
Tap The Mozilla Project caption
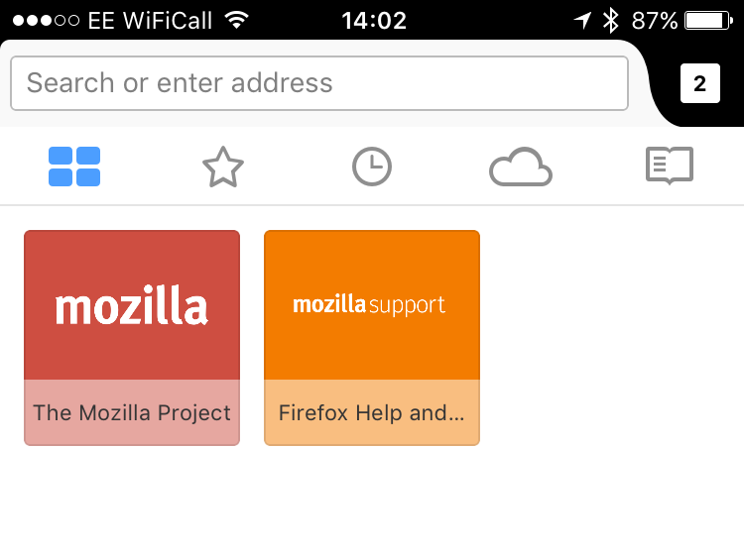132,412
